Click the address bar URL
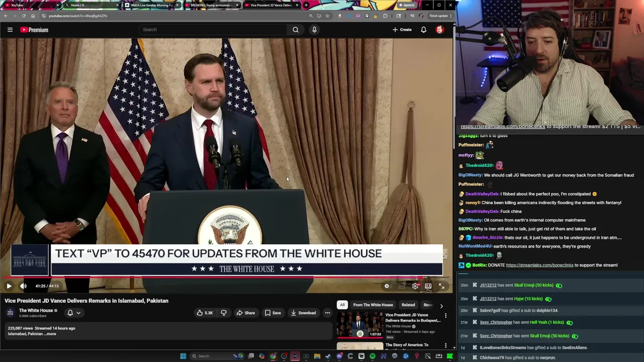 (x=78, y=16)
